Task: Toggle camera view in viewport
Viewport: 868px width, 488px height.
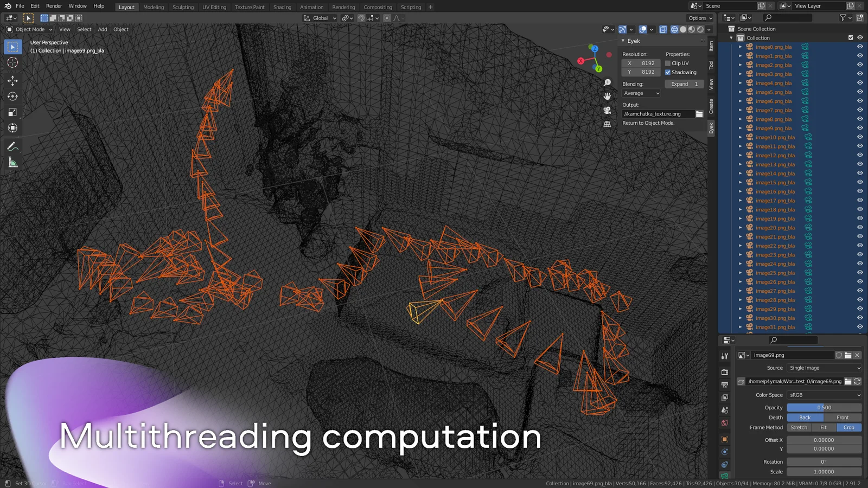Action: click(x=607, y=110)
